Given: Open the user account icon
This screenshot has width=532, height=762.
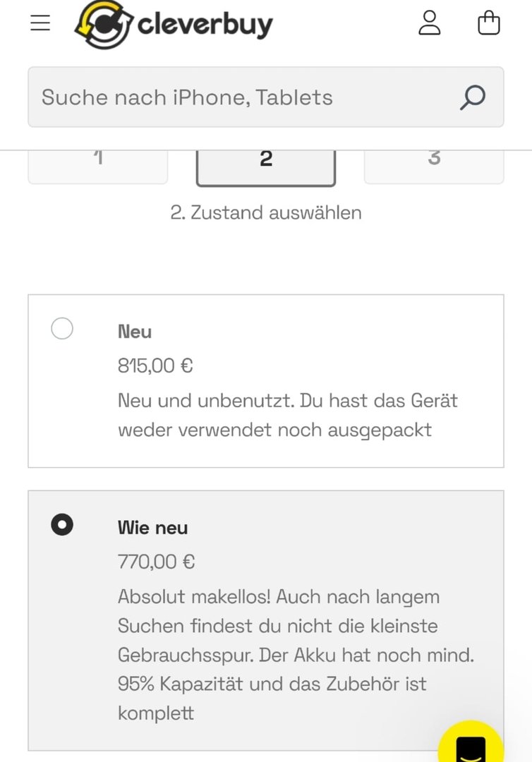Looking at the screenshot, I should [429, 23].
